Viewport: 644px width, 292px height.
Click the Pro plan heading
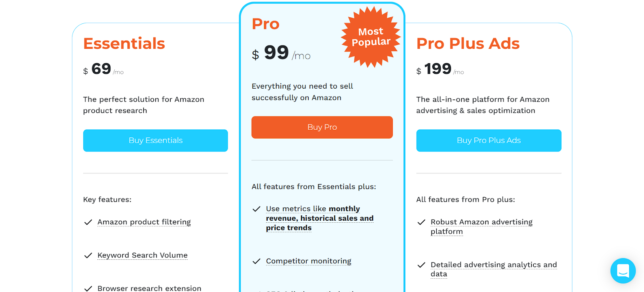point(266,24)
